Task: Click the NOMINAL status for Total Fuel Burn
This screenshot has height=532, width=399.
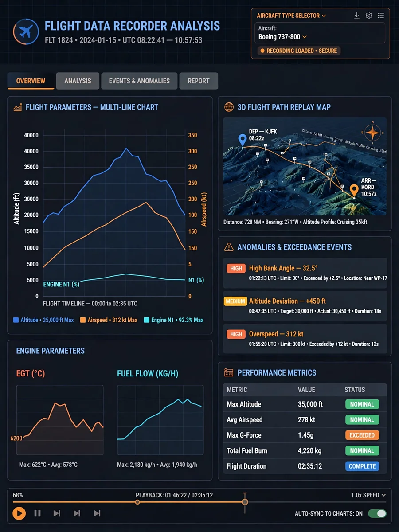Action: [x=362, y=450]
